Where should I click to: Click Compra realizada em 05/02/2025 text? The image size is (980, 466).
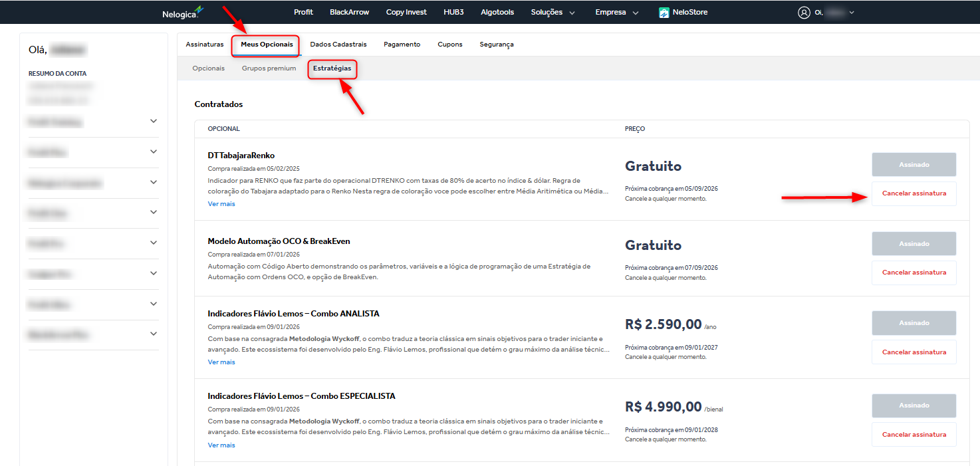tap(254, 169)
